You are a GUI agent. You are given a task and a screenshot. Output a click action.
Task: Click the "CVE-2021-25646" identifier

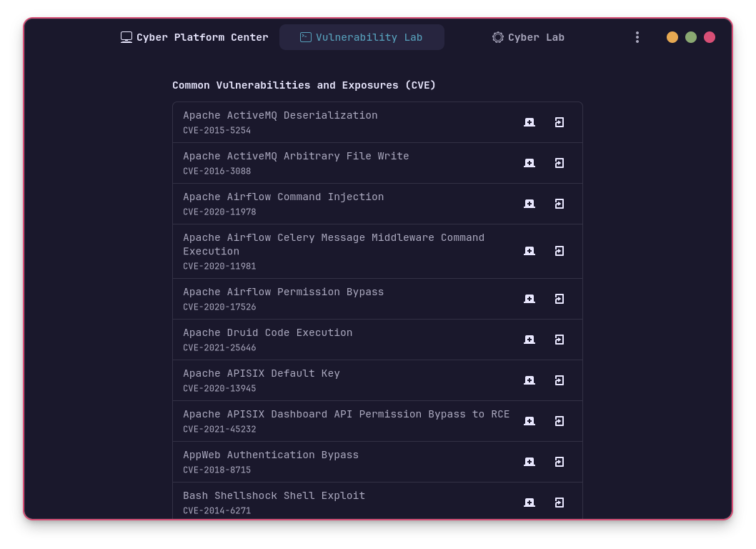(x=219, y=348)
